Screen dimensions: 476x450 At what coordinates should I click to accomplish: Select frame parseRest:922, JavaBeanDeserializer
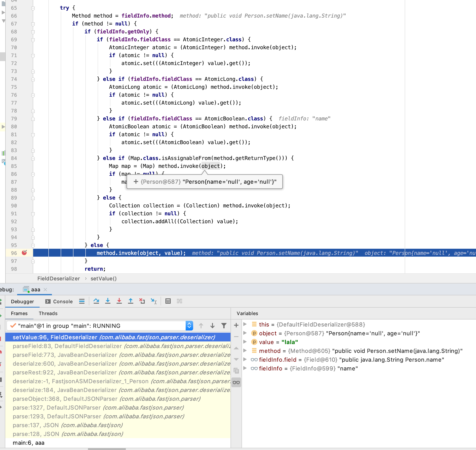tap(118, 372)
